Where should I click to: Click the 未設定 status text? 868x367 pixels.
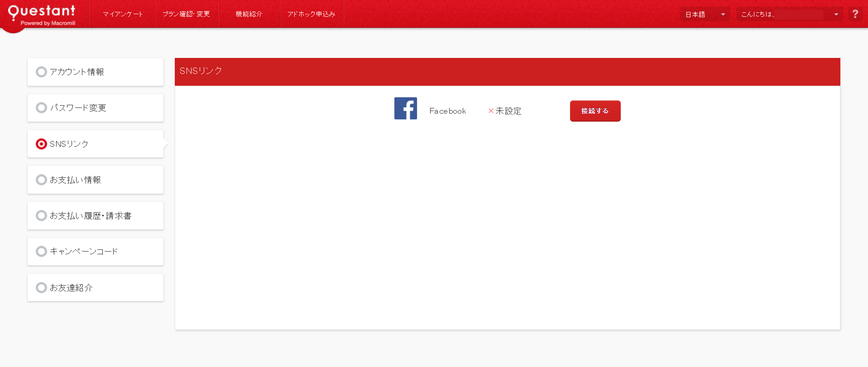[508, 111]
